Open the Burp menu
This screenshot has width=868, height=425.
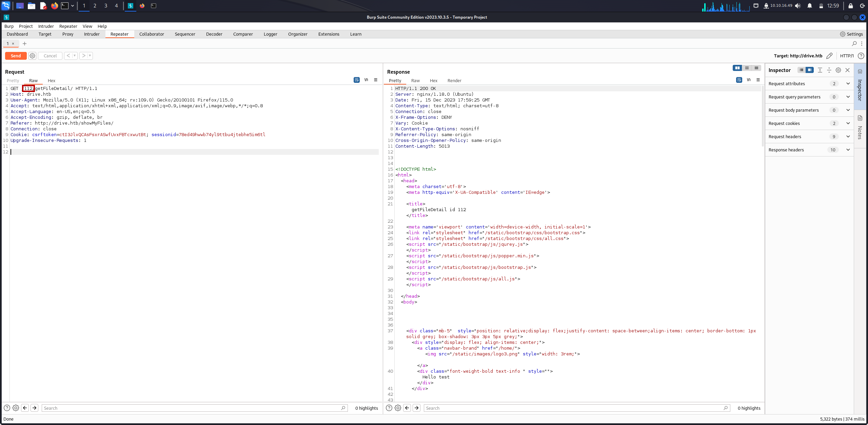point(9,26)
